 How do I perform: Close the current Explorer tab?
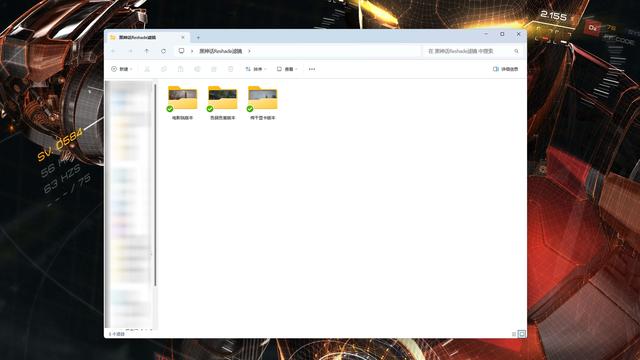pyautogui.click(x=183, y=37)
